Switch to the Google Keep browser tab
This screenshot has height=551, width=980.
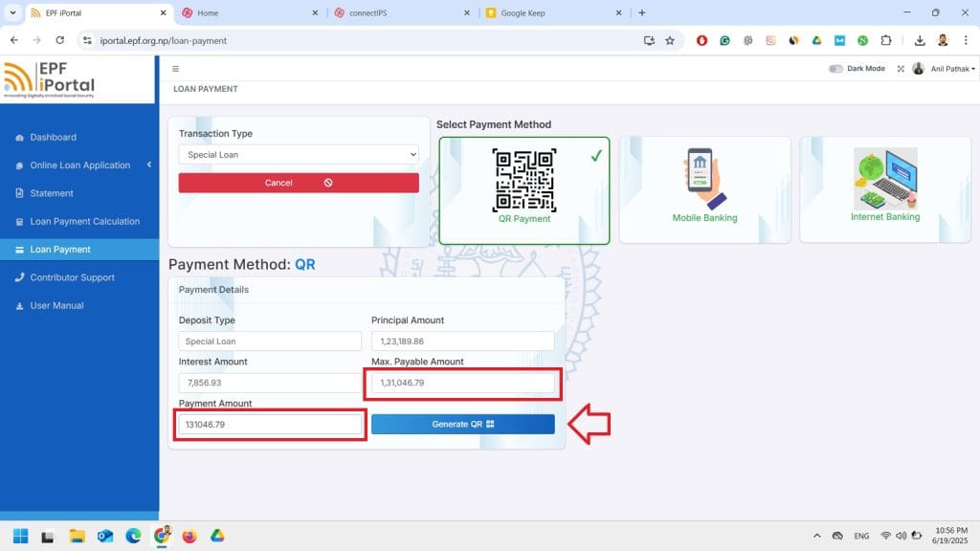[554, 12]
